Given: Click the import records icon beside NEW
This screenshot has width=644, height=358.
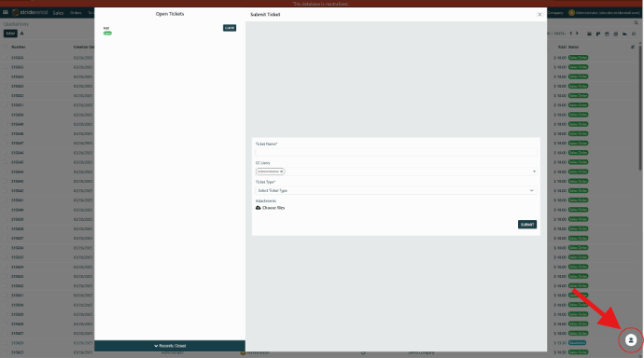Looking at the screenshot, I should 21,34.
